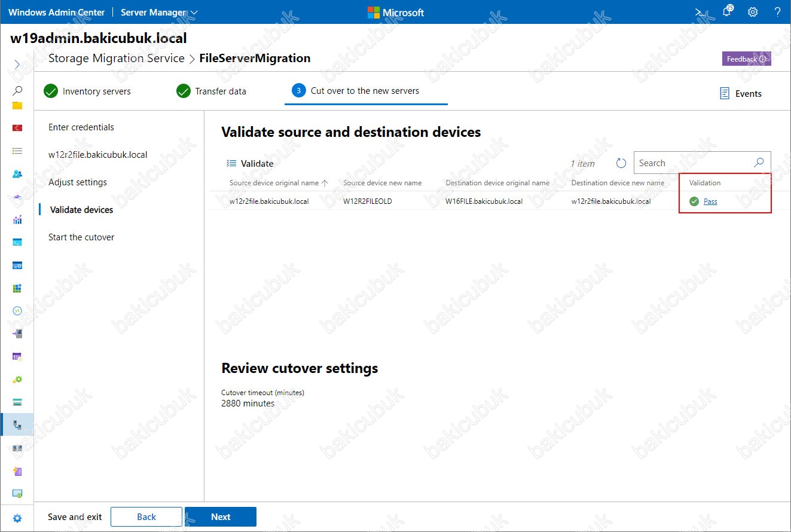Click the Validate button
Viewport: 791px width, 532px height.
pyautogui.click(x=250, y=163)
